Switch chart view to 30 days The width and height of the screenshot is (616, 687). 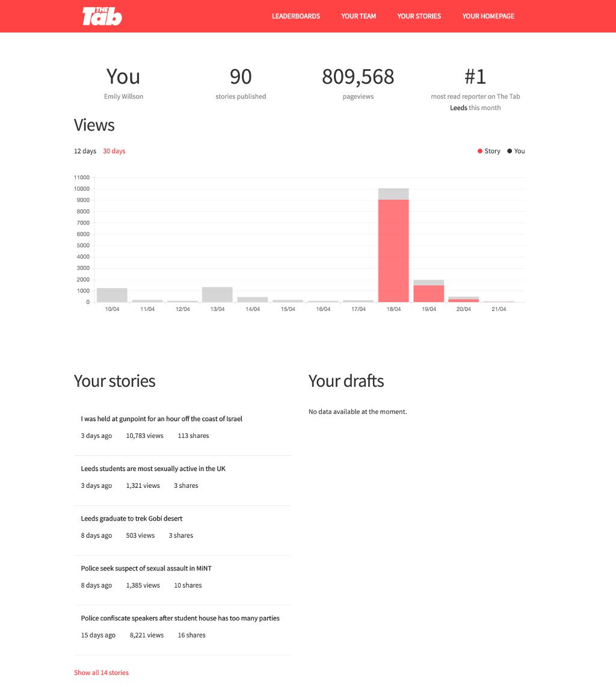point(114,151)
